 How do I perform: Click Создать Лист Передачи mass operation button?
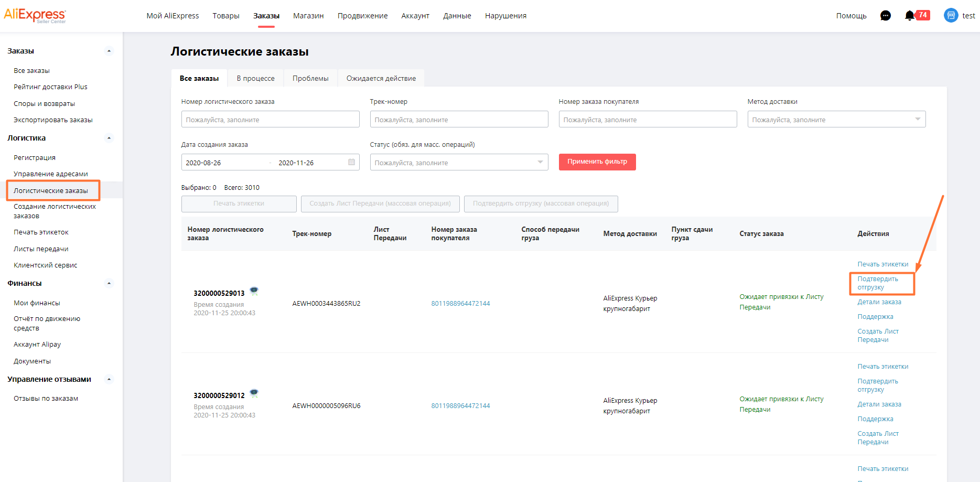(x=380, y=203)
